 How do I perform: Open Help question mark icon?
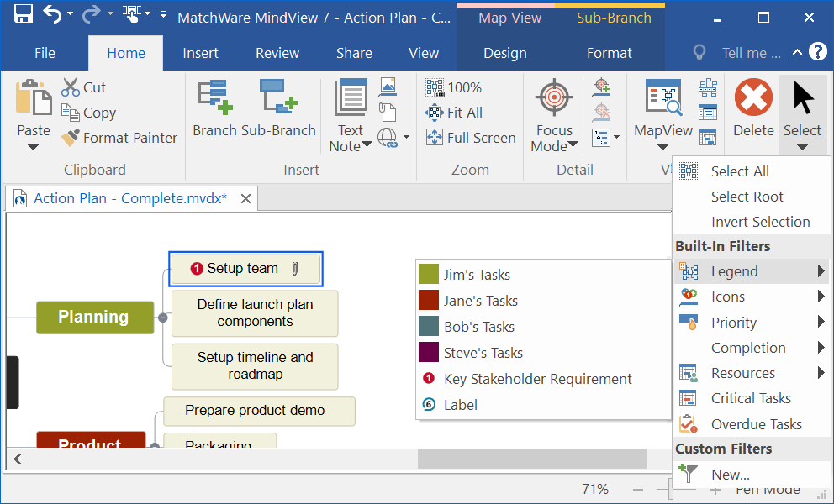[817, 52]
